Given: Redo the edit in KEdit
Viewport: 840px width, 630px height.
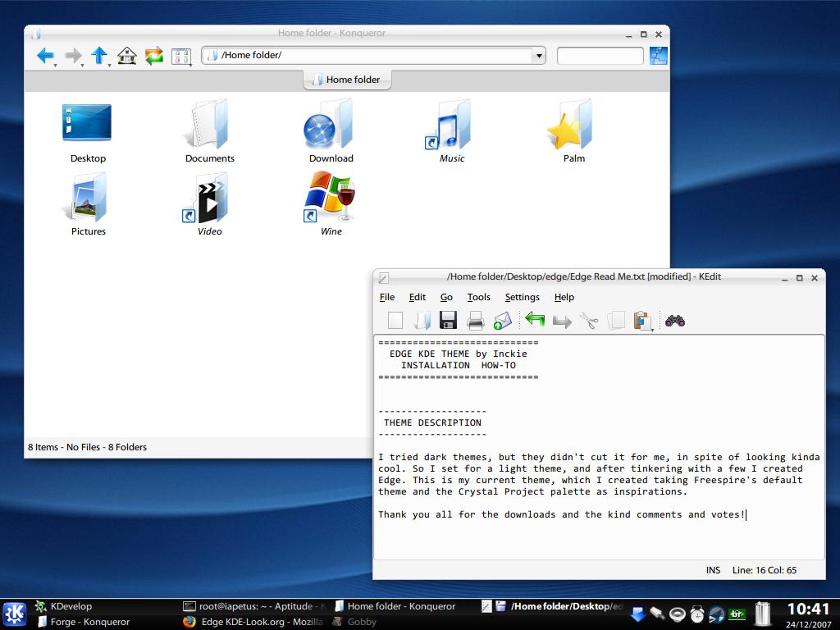Looking at the screenshot, I should [562, 321].
